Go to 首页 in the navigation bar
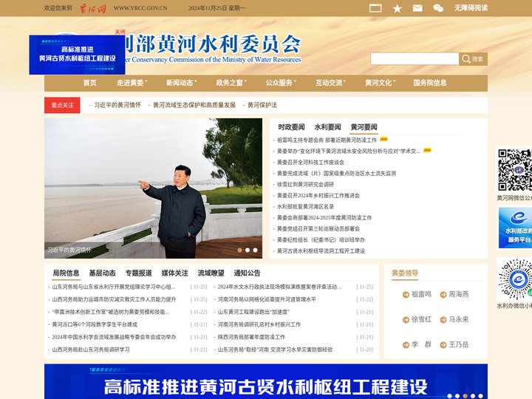 [90, 83]
